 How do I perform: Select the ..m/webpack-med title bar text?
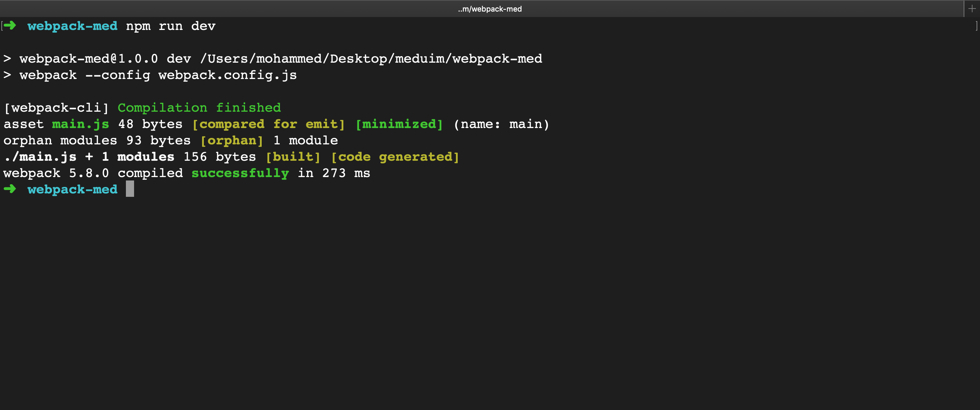(489, 9)
